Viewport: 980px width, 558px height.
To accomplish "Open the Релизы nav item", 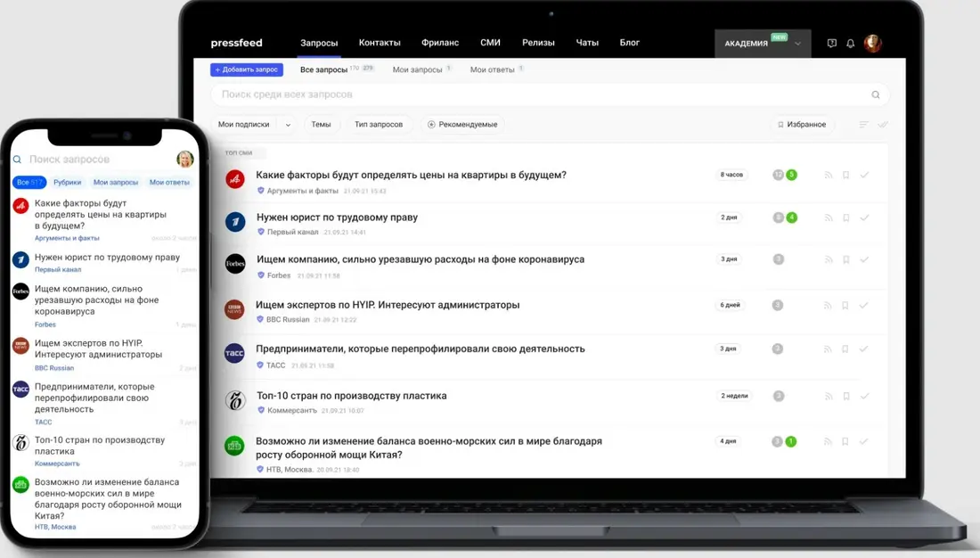I will [x=538, y=43].
